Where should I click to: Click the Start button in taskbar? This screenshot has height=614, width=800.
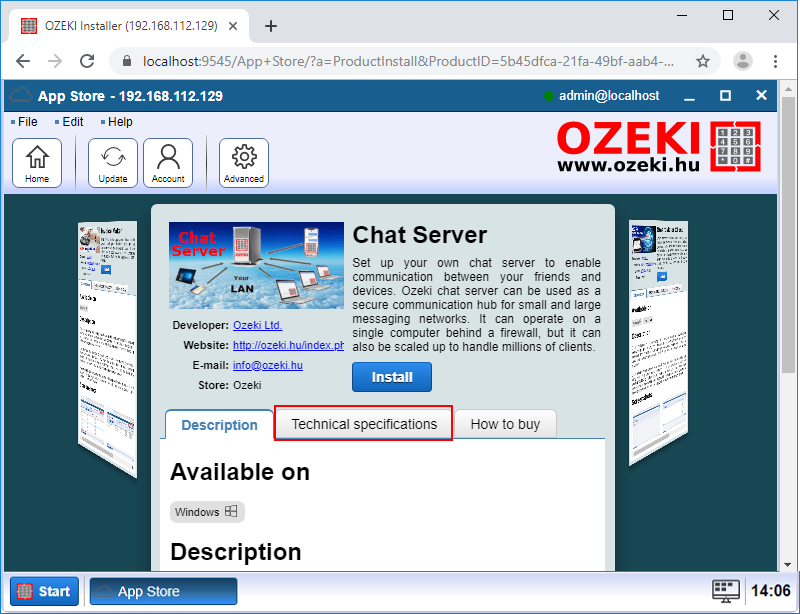click(x=44, y=591)
